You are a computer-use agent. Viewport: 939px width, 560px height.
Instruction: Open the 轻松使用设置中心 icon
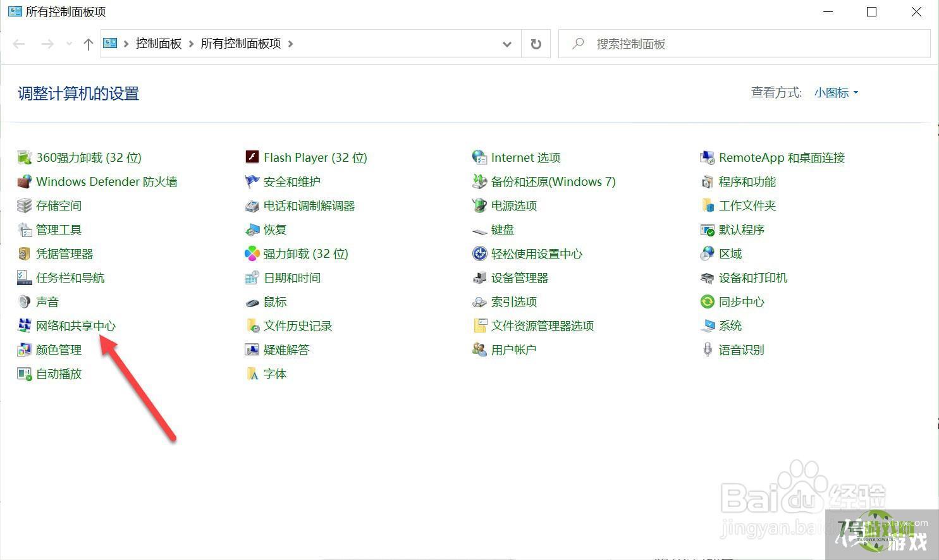pos(479,253)
